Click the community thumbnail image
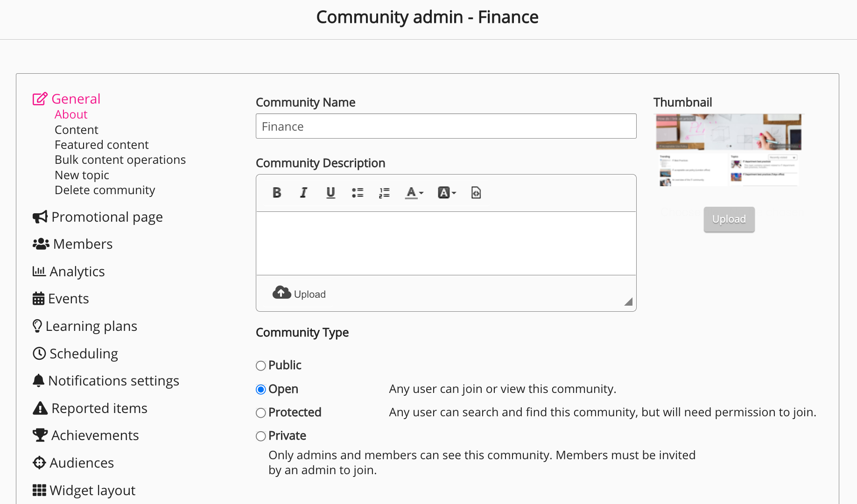The height and width of the screenshot is (504, 857). coord(728,150)
